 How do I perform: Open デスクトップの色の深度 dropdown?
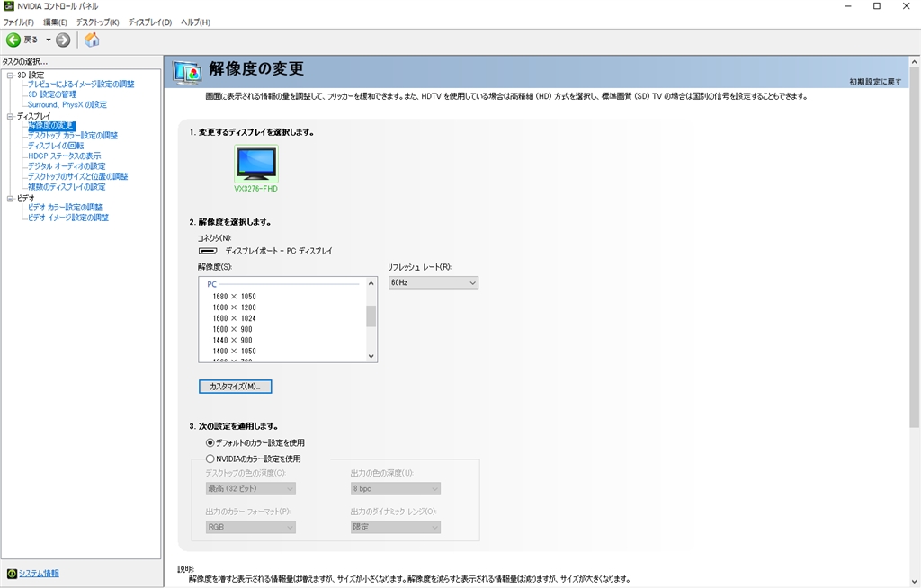(251, 489)
